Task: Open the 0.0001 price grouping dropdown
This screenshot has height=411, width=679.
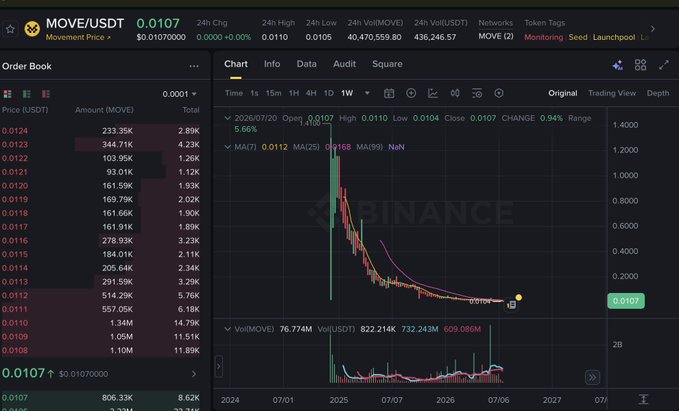Action: point(179,94)
